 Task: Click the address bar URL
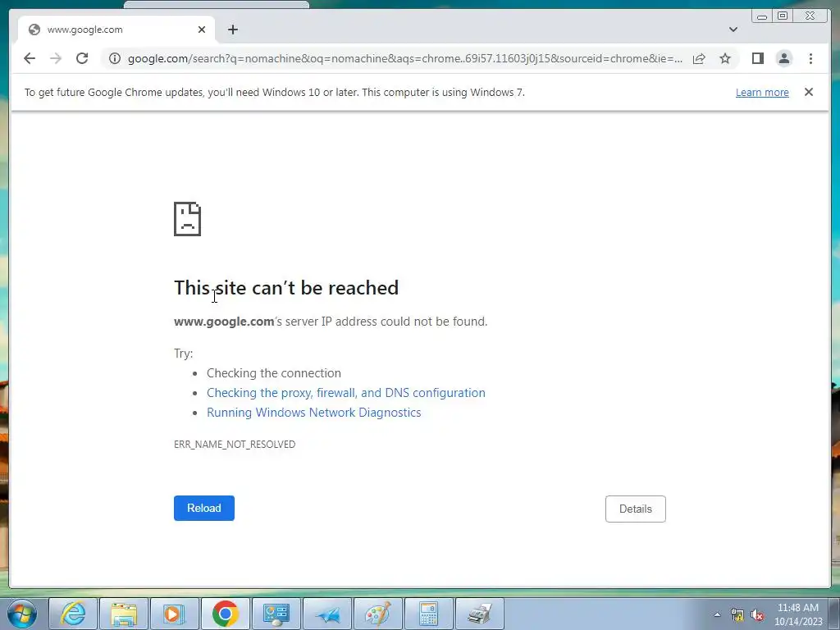[x=405, y=58]
